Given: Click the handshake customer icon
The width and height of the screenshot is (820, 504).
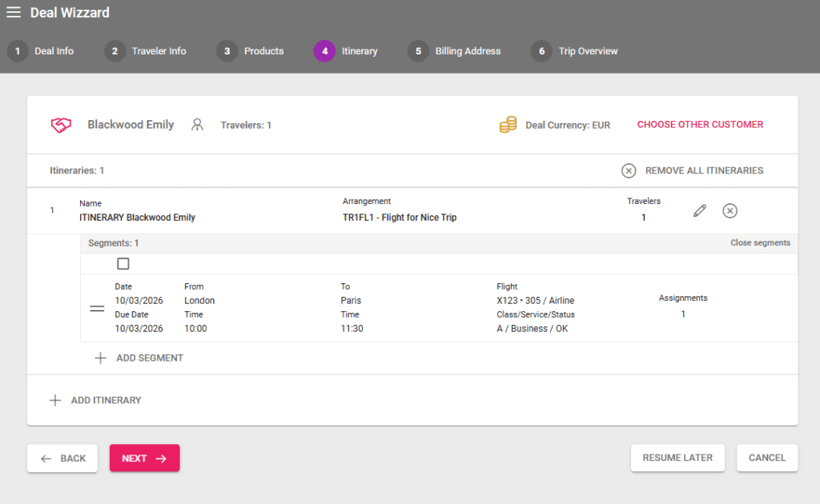Looking at the screenshot, I should coord(62,125).
